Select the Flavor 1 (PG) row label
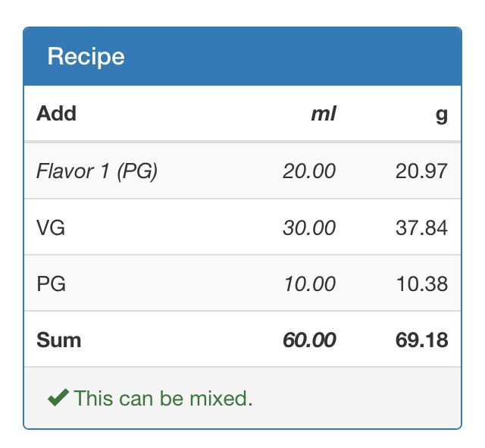The height and width of the screenshot is (448, 485). coord(97,171)
